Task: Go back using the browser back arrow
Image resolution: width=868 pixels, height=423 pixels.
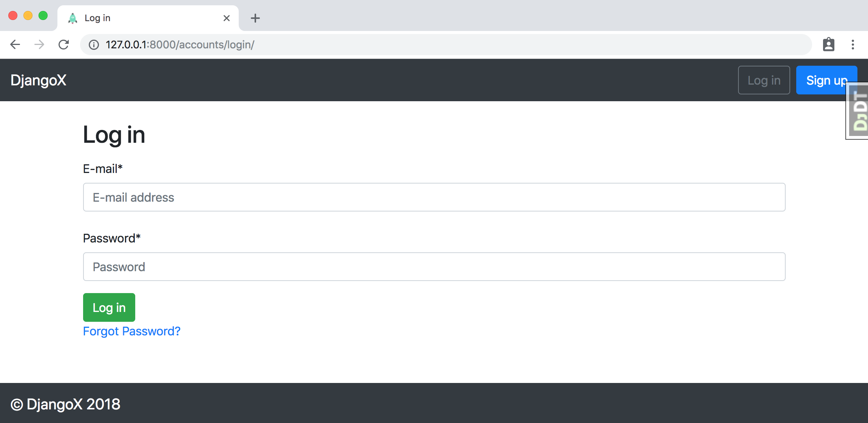Action: coord(15,45)
